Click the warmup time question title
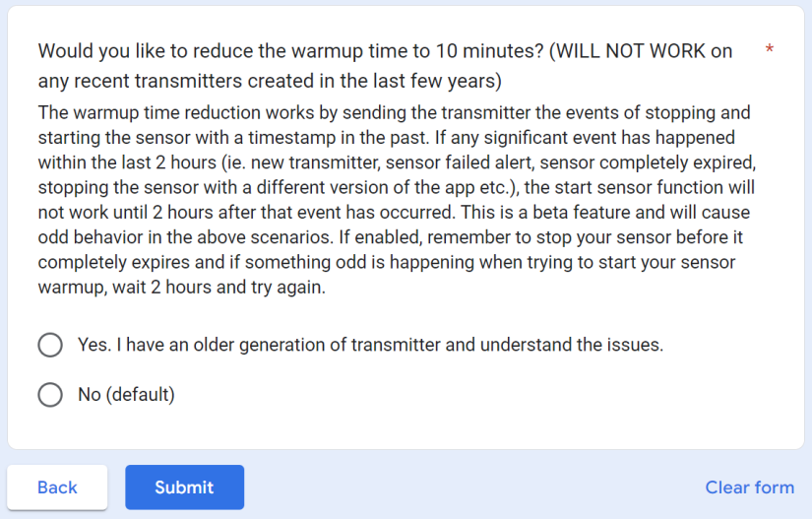812x519 pixels. (x=385, y=66)
